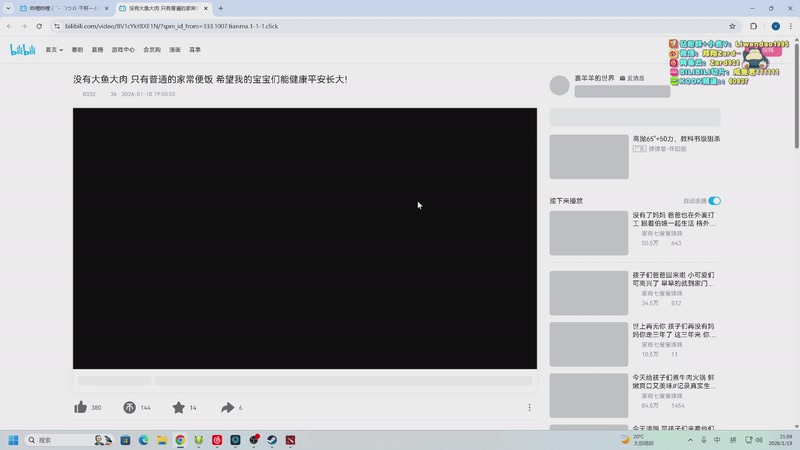Click the uploader avatar circle
The image size is (800, 450).
point(560,85)
